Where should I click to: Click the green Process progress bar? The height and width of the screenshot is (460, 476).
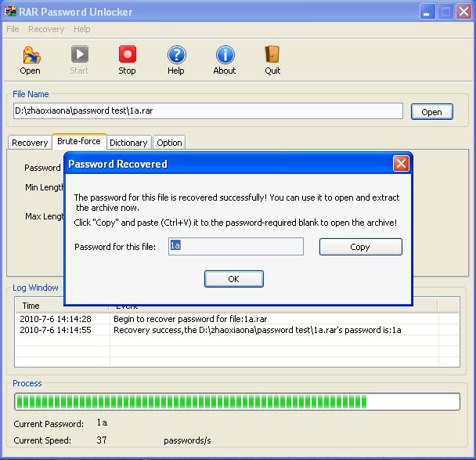pos(237,402)
